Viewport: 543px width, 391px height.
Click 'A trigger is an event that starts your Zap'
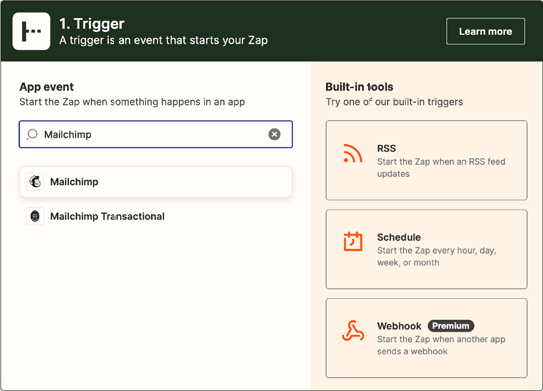coord(163,40)
